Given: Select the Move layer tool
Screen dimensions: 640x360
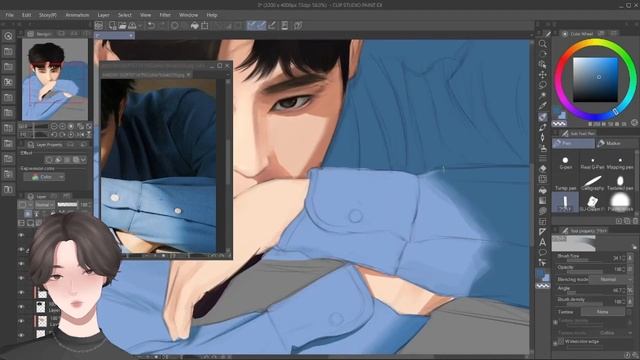Looking at the screenshot, I should pyautogui.click(x=542, y=75).
